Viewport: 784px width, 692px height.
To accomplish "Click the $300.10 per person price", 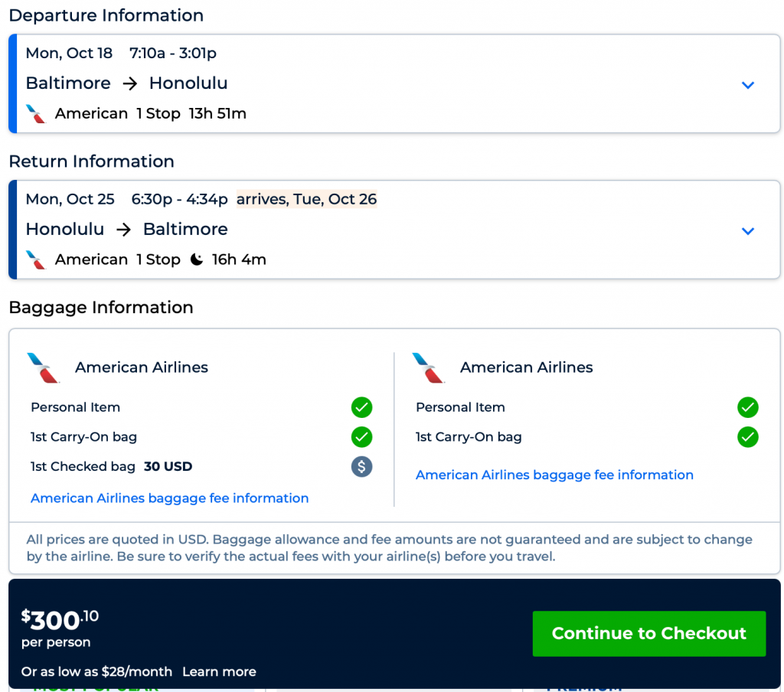I will coord(60,621).
